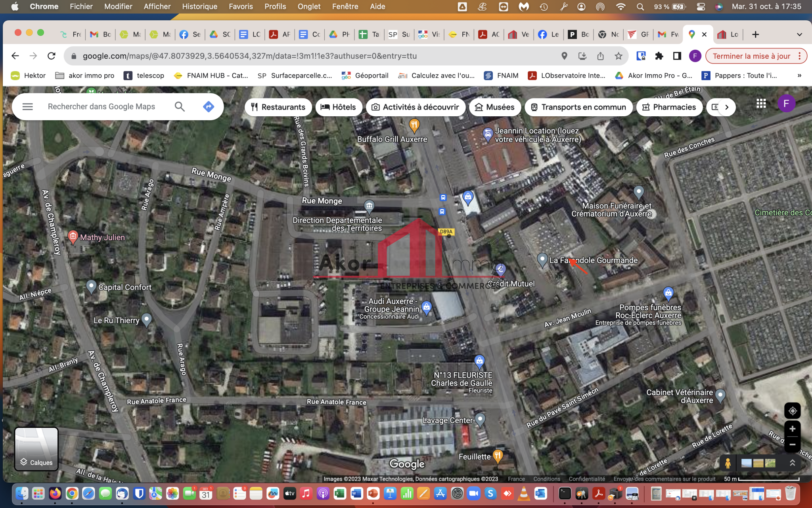This screenshot has width=812, height=508.
Task: Select the N°13 Fleuriste shopping pin
Action: tap(479, 361)
